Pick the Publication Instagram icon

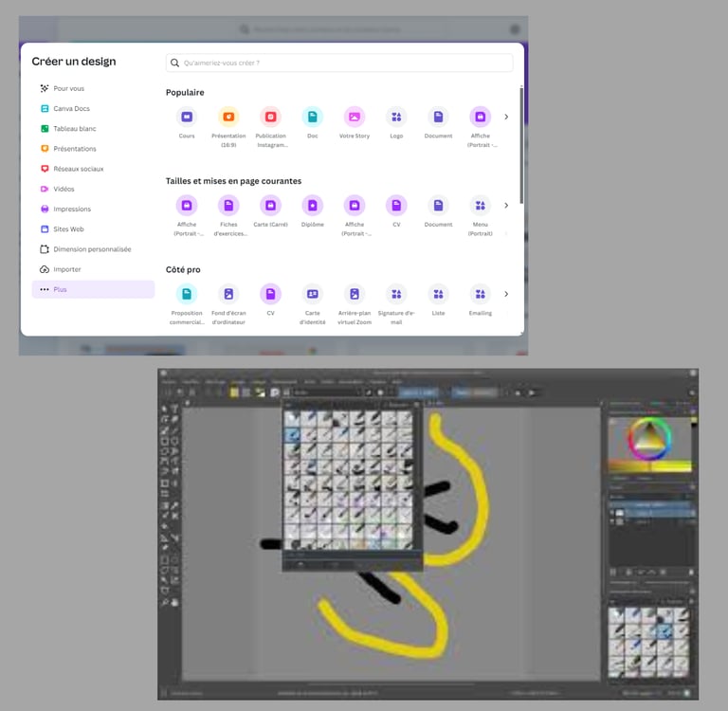coord(271,117)
